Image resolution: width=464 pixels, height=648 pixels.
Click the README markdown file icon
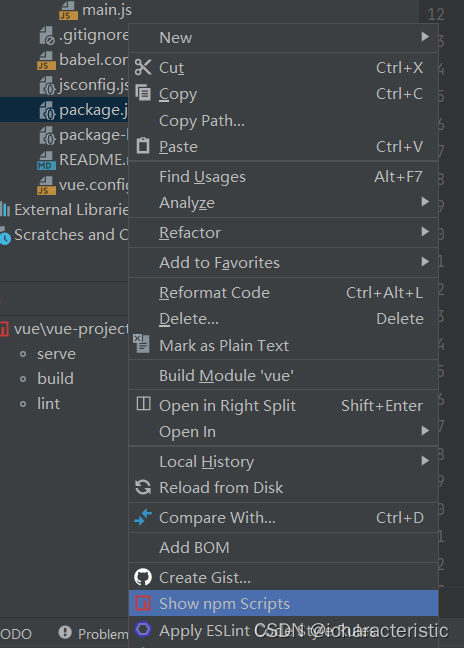(46, 160)
